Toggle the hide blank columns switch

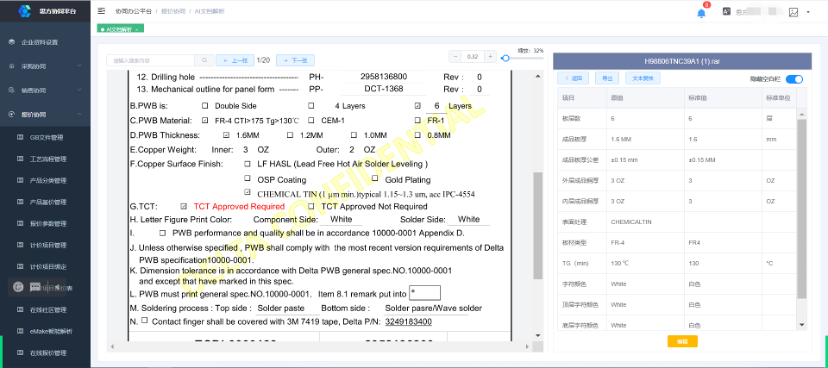[x=794, y=79]
